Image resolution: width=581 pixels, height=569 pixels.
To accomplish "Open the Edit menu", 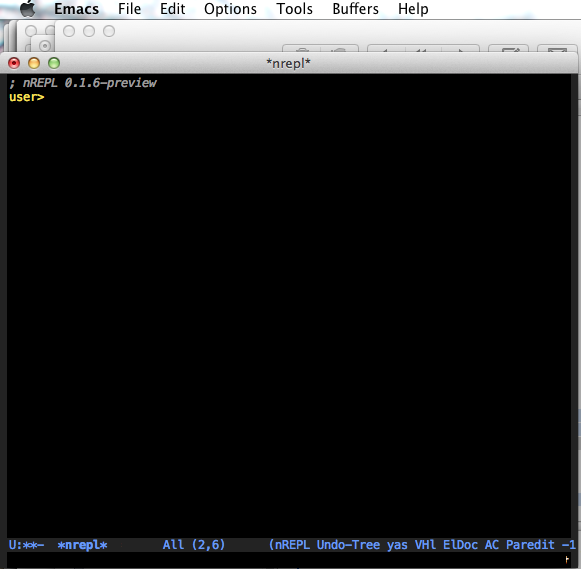I will 172,9.
